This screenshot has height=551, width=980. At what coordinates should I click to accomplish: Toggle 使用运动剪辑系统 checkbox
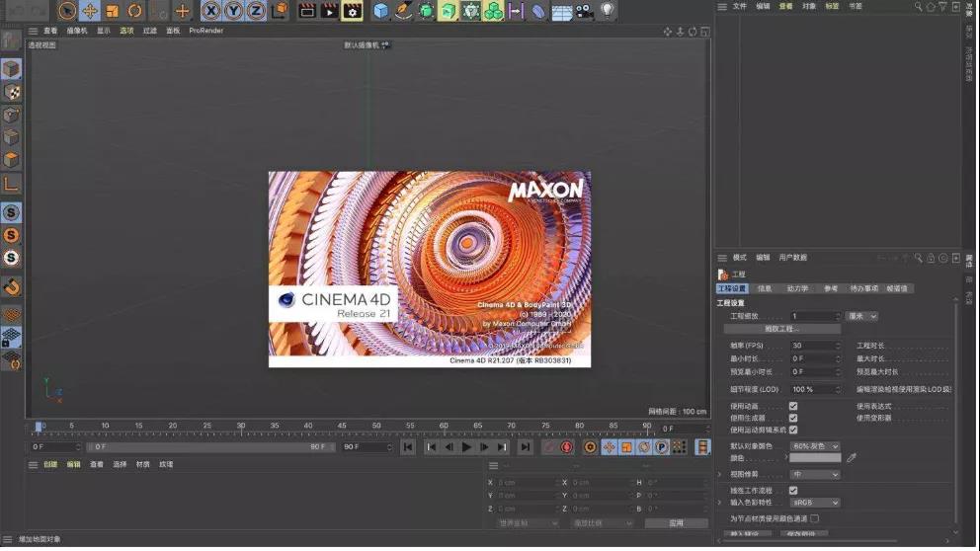[793, 430]
